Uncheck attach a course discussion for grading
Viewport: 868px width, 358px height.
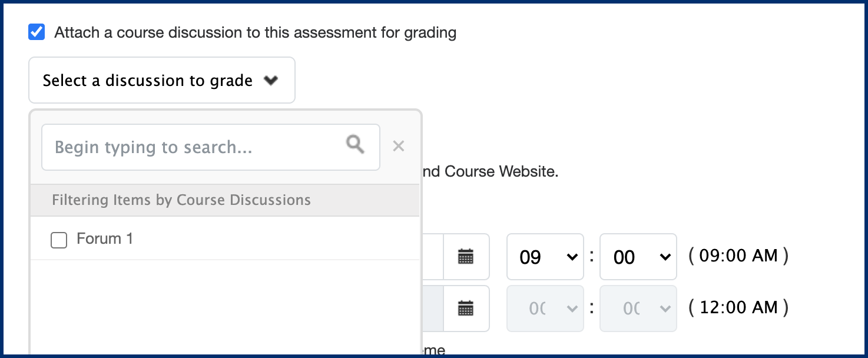[37, 31]
